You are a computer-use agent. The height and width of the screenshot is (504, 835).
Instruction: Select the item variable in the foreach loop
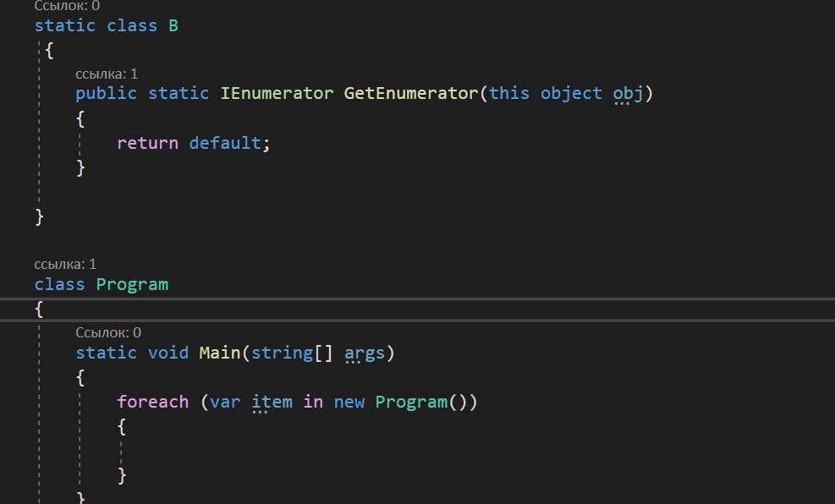tap(272, 402)
